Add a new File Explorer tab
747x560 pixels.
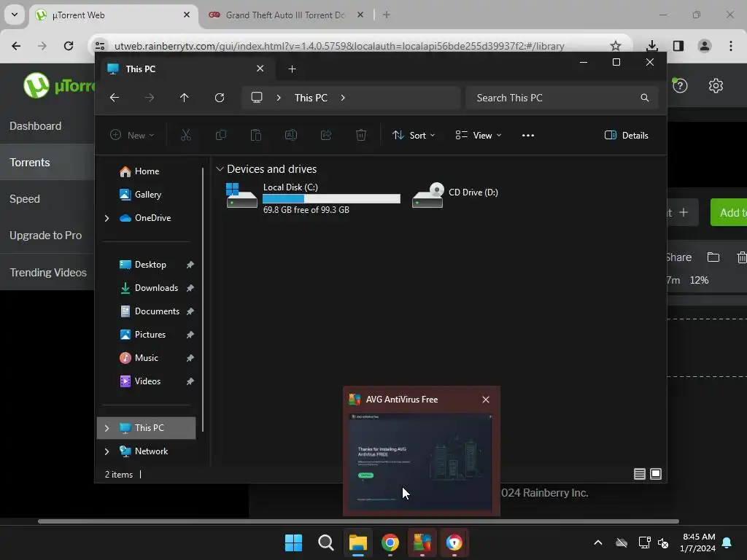292,69
